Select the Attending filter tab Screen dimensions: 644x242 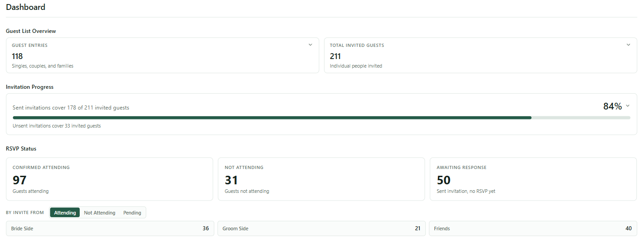point(65,213)
